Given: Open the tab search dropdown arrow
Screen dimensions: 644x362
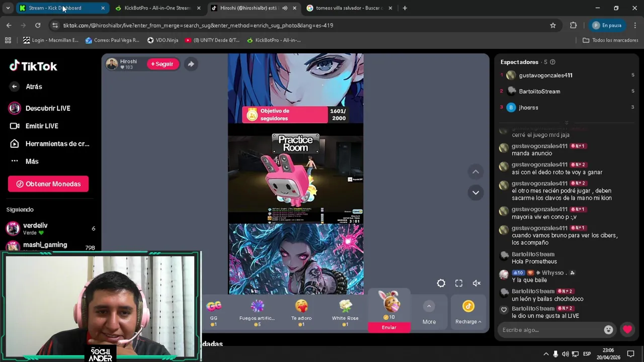Looking at the screenshot, I should point(8,8).
